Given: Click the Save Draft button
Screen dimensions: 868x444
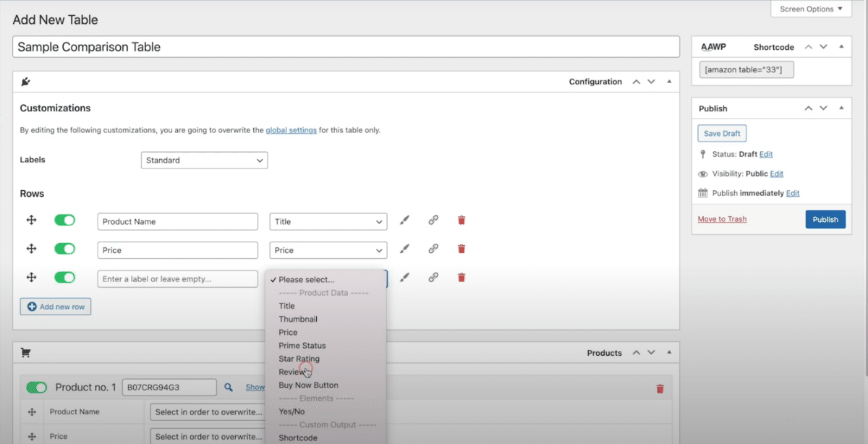Looking at the screenshot, I should [x=722, y=134].
